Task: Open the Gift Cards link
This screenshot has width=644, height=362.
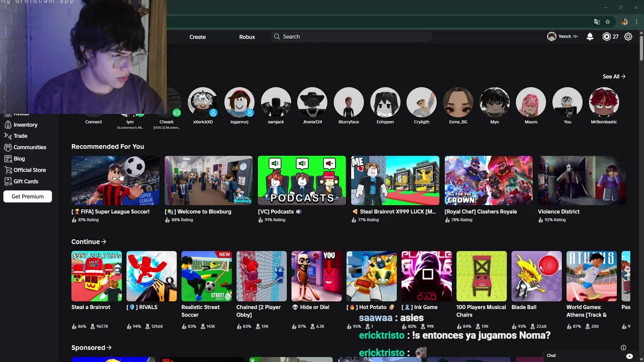Action: pyautogui.click(x=26, y=182)
